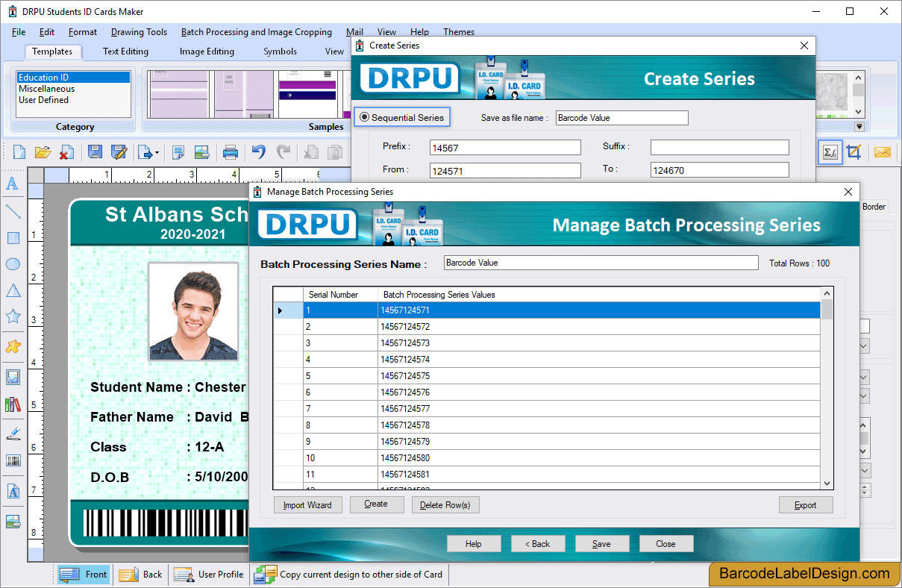
Task: Select the Star shape tool
Action: pyautogui.click(x=13, y=316)
